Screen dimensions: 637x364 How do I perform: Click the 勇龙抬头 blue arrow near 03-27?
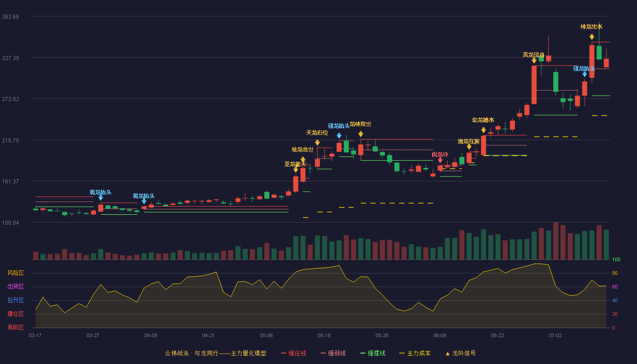[x=101, y=198]
